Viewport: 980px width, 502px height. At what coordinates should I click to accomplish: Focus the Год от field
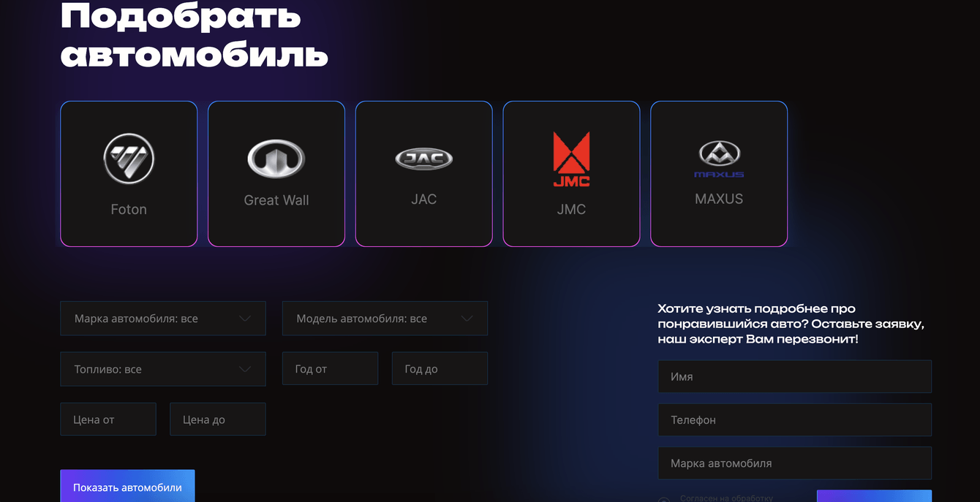[x=331, y=369]
